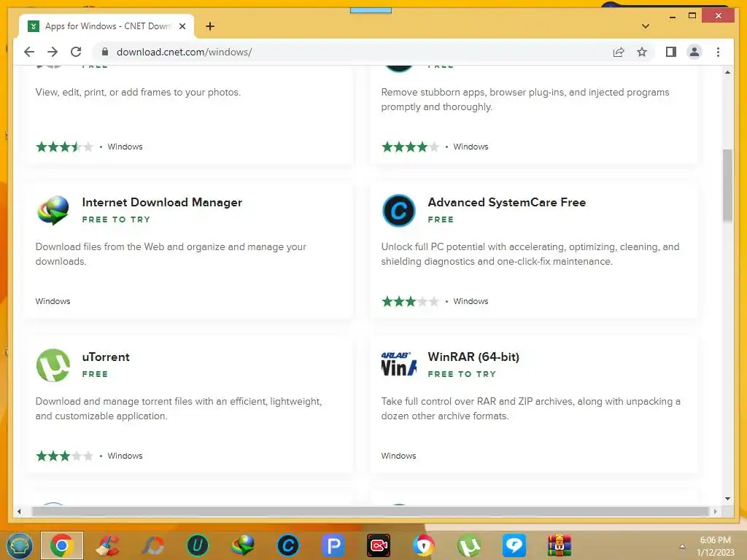The width and height of the screenshot is (747, 560).
Task: Open Chrome's three-dot menu
Action: (718, 52)
